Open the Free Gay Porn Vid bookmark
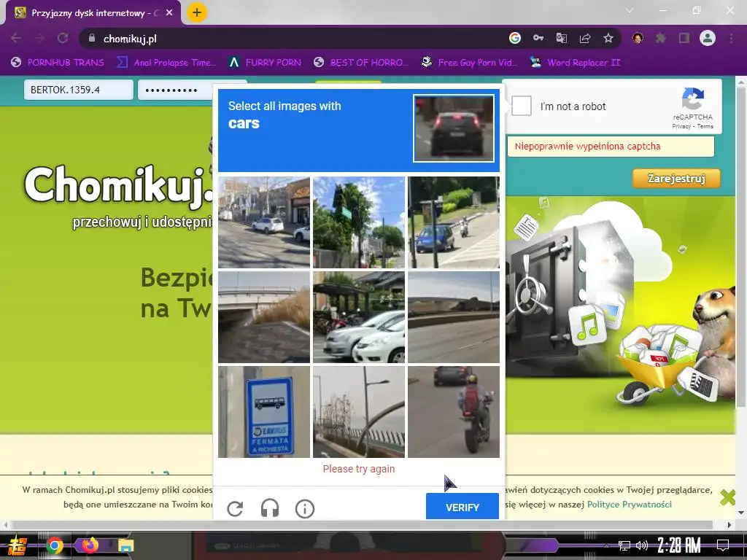The width and height of the screenshot is (747, 560). 469,63
